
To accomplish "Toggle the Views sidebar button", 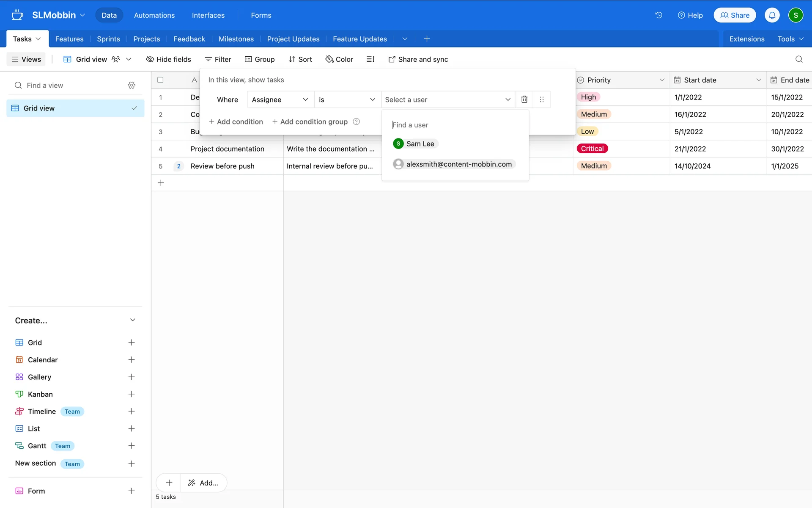I will [26, 59].
